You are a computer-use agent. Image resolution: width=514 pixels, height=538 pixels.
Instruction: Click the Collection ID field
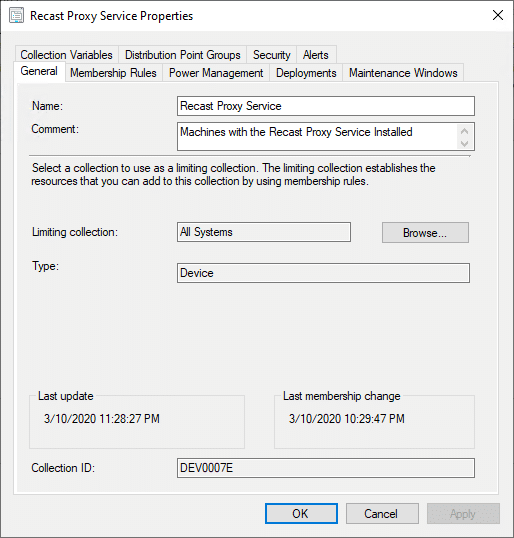(x=326, y=468)
